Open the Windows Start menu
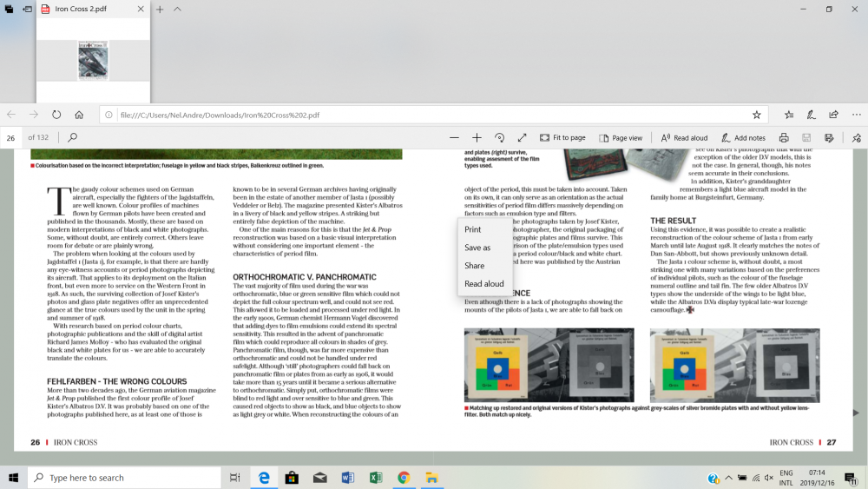The width and height of the screenshot is (868, 489). coord(13,478)
